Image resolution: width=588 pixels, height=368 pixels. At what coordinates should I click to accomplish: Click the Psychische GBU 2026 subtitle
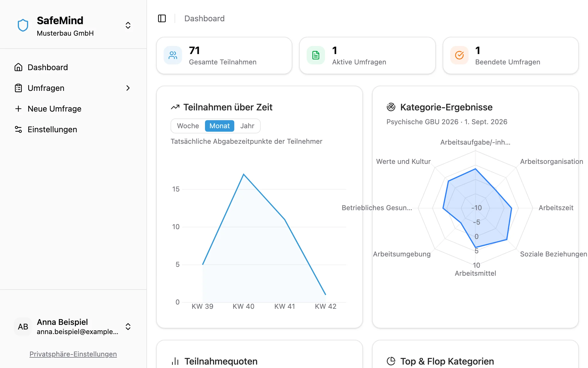click(447, 122)
